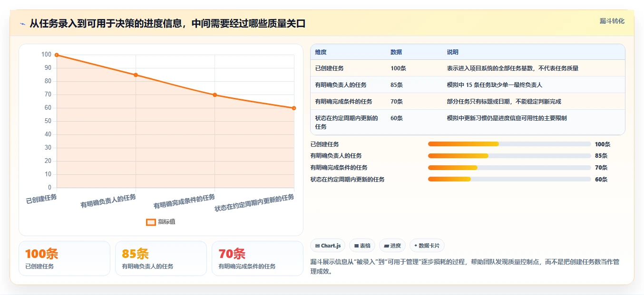Click the 100条 已创建任务 data card
644x295 pixels.
(x=64, y=258)
